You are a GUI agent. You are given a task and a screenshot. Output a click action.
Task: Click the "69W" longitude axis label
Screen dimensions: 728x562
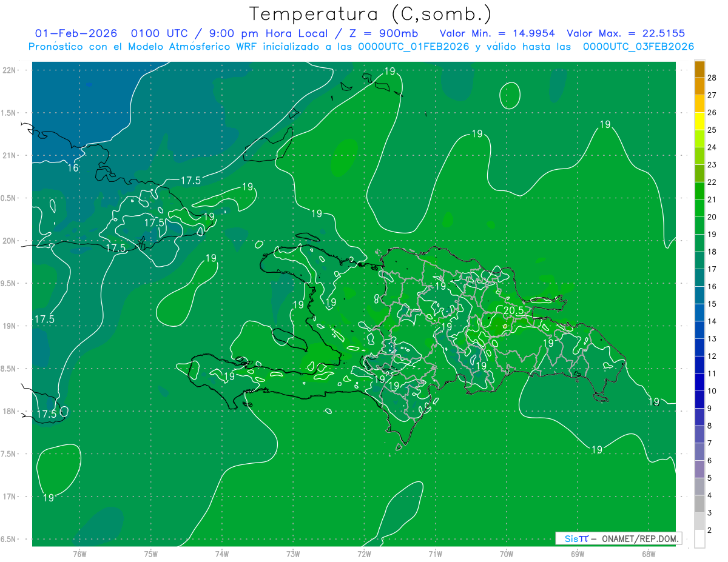click(578, 554)
